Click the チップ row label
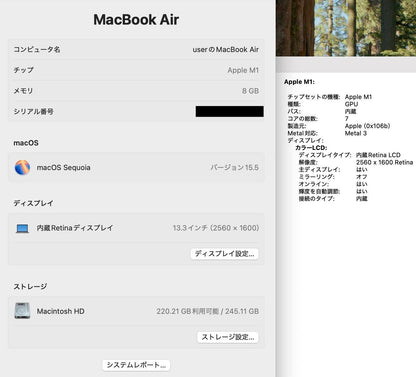The image size is (416, 377). (x=23, y=70)
